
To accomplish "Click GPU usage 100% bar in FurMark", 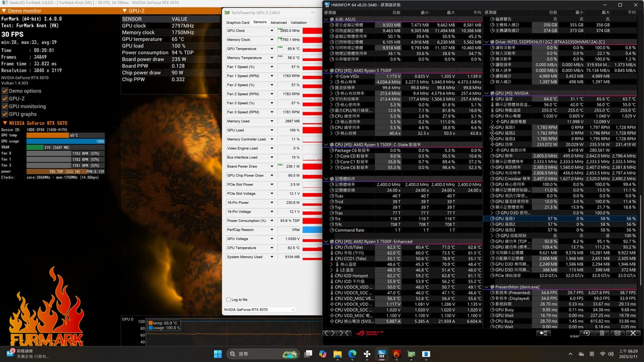I will point(65,141).
